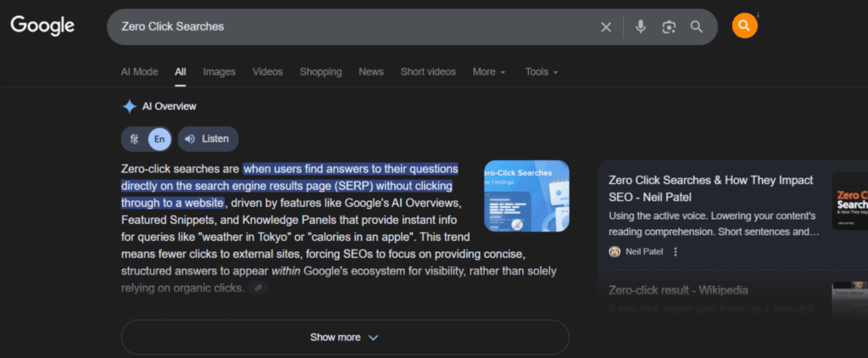This screenshot has height=358, width=868.
Task: Click the Google logo
Action: click(42, 25)
